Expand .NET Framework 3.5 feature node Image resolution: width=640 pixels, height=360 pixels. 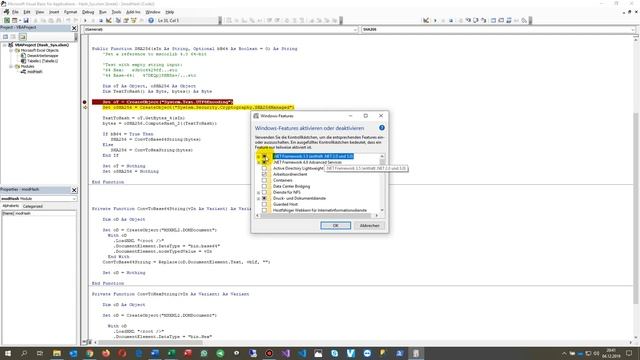(x=258, y=156)
